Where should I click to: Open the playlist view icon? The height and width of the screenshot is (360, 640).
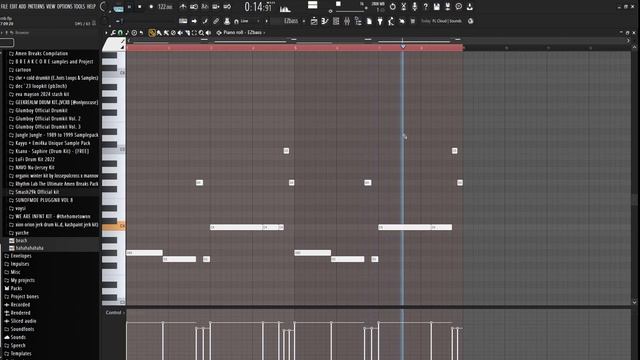314,21
